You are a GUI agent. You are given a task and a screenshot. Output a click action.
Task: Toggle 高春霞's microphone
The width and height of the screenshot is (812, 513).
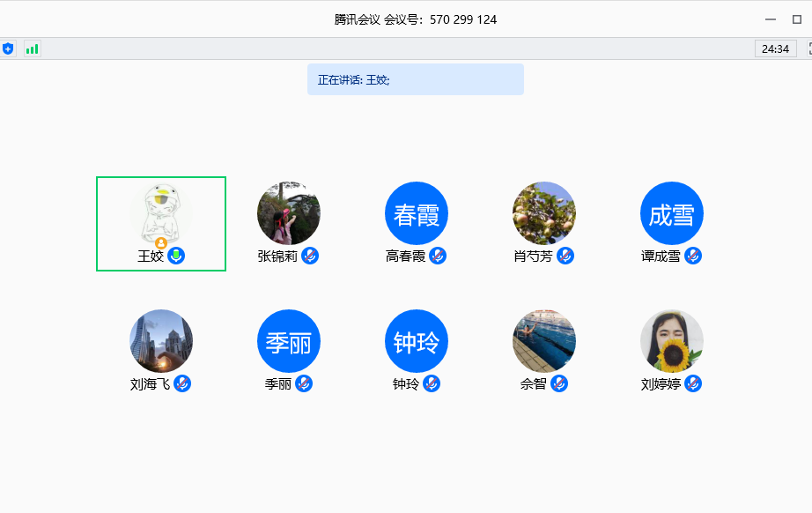point(439,256)
